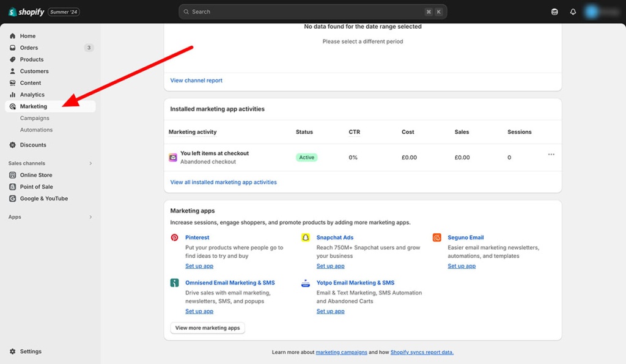Select the Orders bag icon
This screenshot has height=364, width=626.
13,47
